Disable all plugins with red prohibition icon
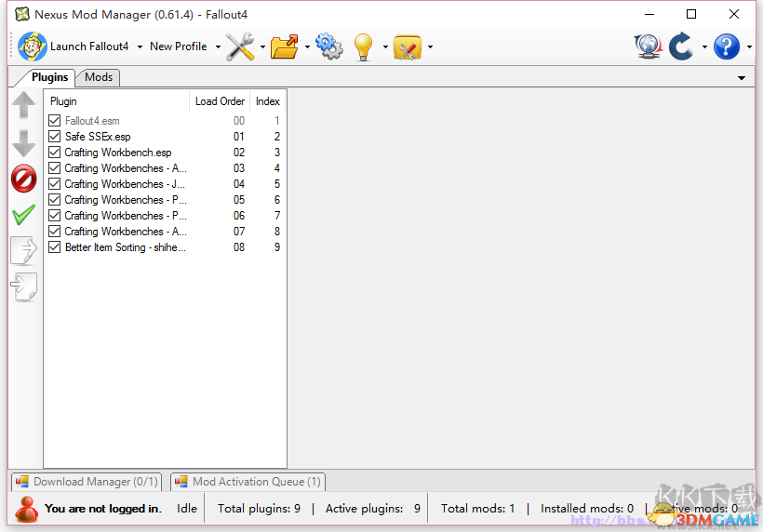The width and height of the screenshot is (763, 532). click(x=24, y=179)
